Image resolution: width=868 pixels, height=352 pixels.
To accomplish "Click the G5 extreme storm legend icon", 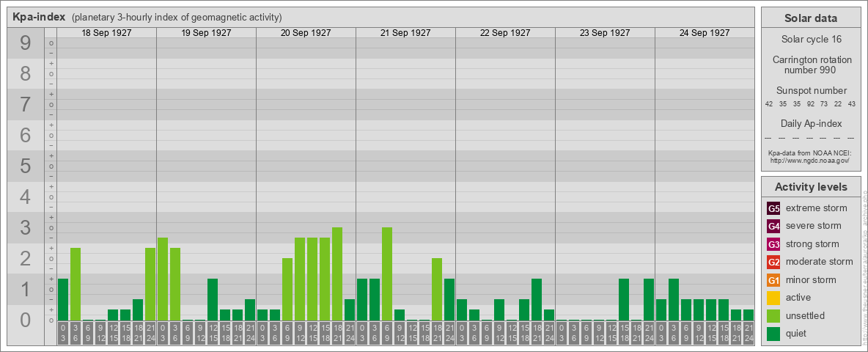I will pyautogui.click(x=773, y=208).
